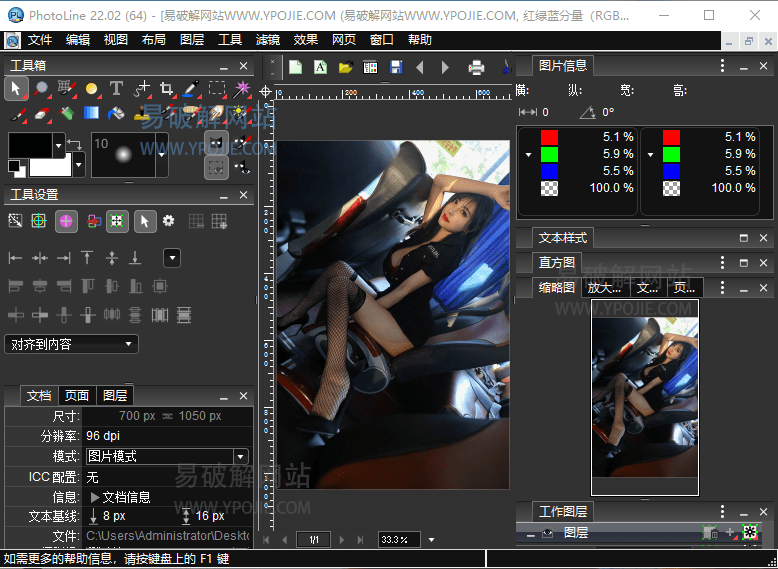
Task: Align to top edge icon
Action: tap(87, 257)
